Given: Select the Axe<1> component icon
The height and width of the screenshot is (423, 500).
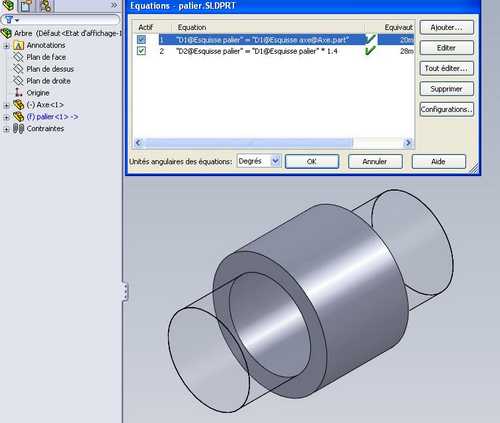Looking at the screenshot, I should coord(18,105).
